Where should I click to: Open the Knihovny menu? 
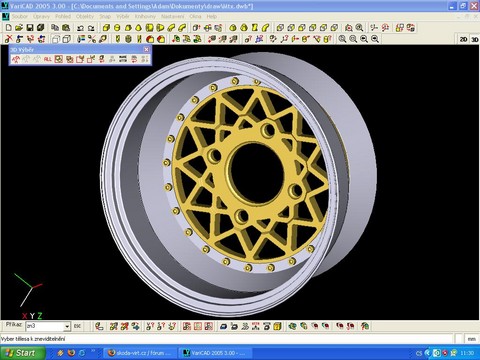pos(145,16)
